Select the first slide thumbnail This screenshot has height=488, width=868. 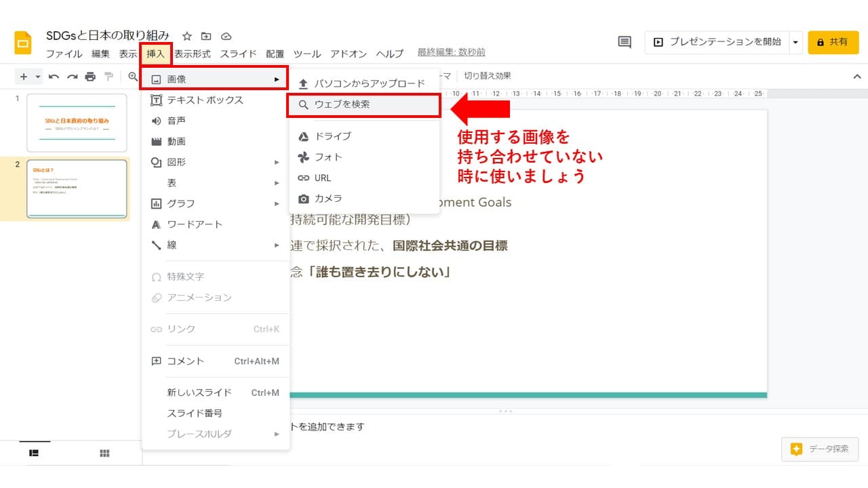(77, 123)
